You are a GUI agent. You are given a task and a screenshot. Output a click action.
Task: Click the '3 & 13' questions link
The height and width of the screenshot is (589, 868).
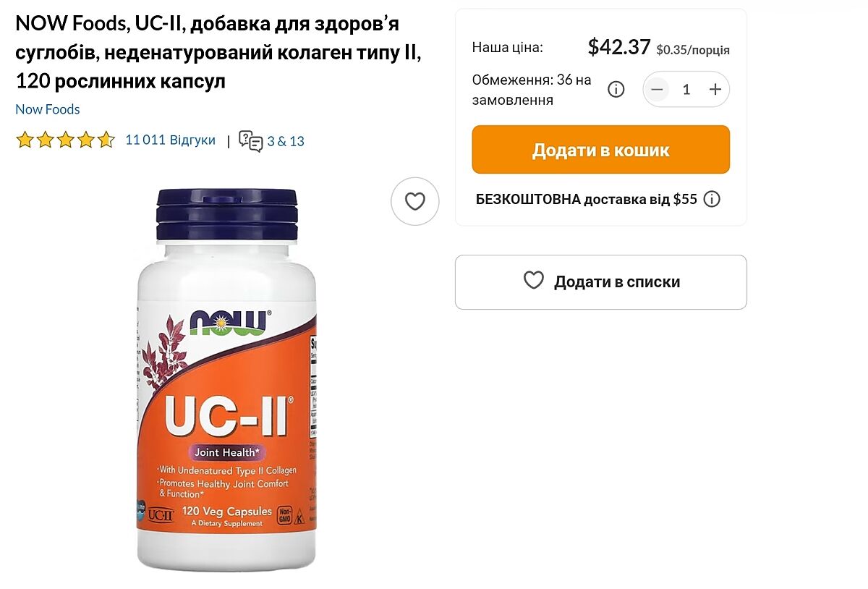click(x=286, y=141)
